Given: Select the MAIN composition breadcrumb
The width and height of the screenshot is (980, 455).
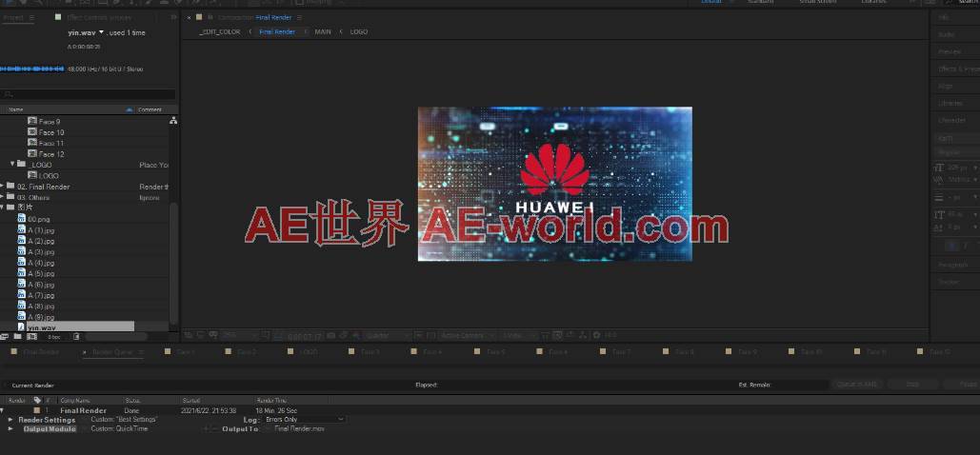Looking at the screenshot, I should coord(323,31).
